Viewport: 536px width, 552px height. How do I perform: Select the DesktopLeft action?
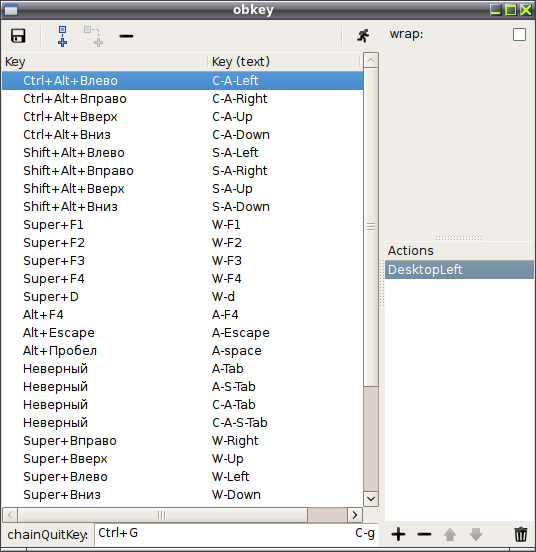460,270
